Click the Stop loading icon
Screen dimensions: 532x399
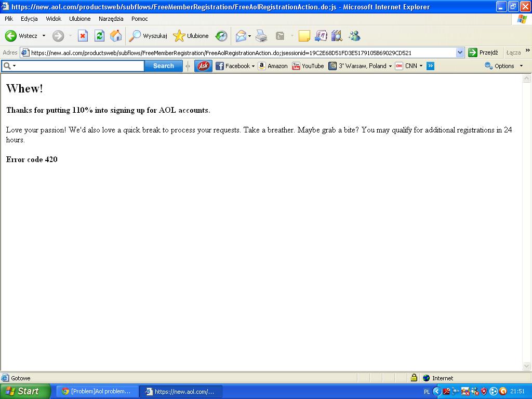tap(83, 36)
